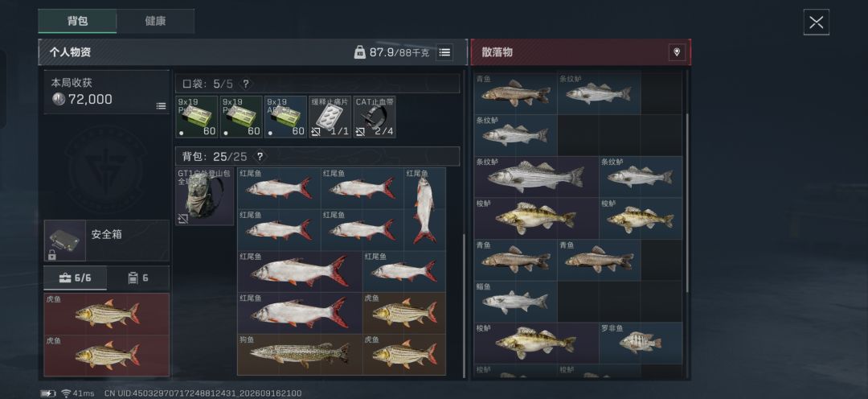This screenshot has width=868, height=399.
Task: Click the weight lock icon beside 87.9/88千克
Action: click(x=360, y=52)
